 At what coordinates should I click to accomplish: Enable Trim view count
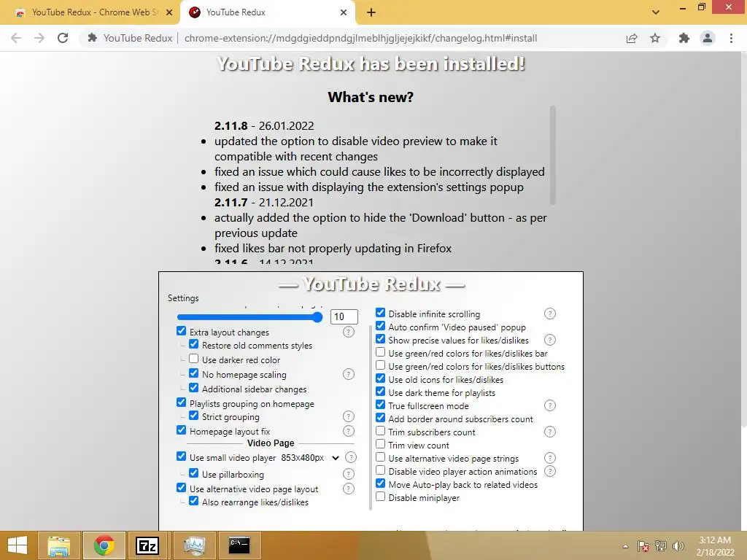click(380, 444)
